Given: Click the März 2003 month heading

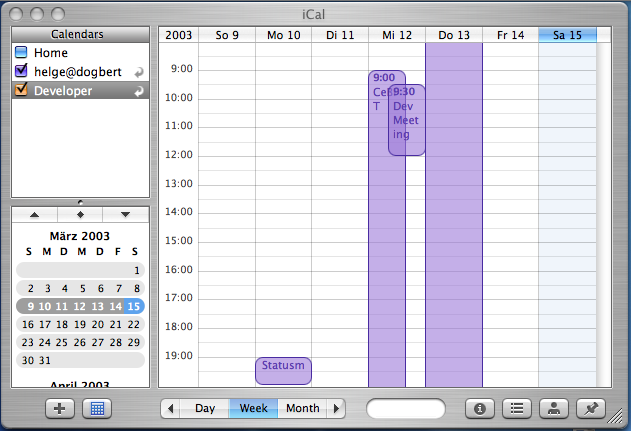Looking at the screenshot, I should pyautogui.click(x=80, y=236).
